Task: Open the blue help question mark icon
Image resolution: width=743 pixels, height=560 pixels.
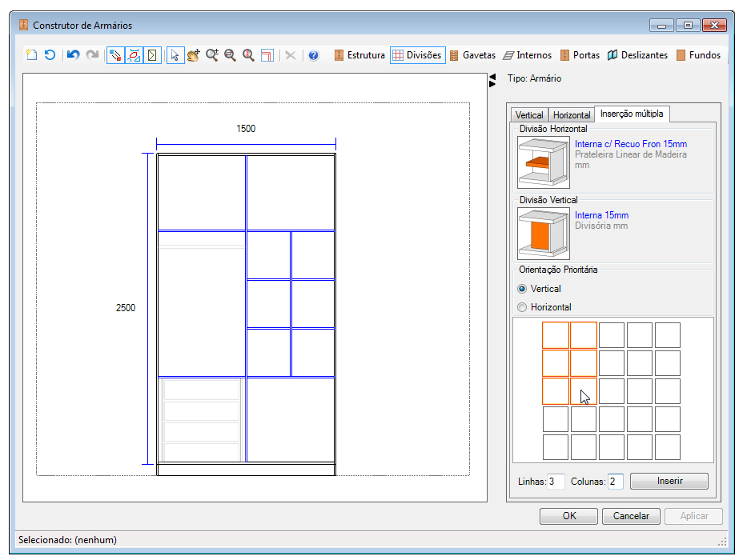Action: coord(313,55)
